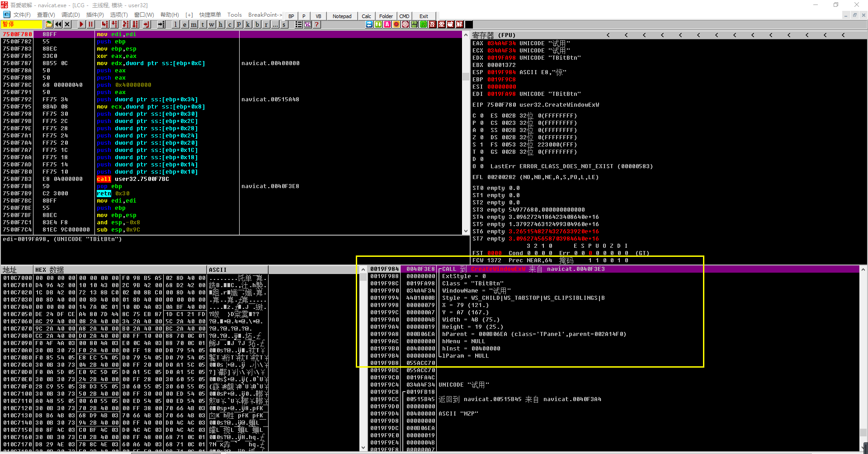Close the debugged program with X icon
868x454 pixels.
tap(67, 24)
